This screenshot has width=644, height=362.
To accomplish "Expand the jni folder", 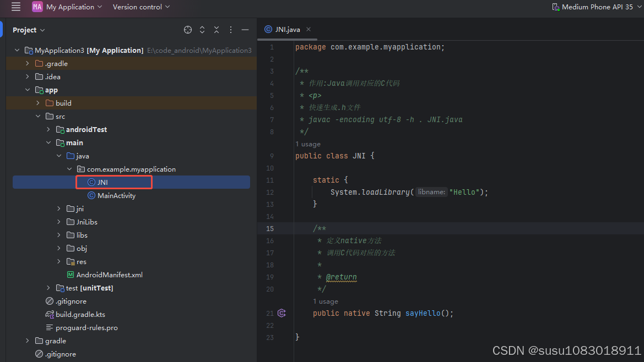I will 59,209.
